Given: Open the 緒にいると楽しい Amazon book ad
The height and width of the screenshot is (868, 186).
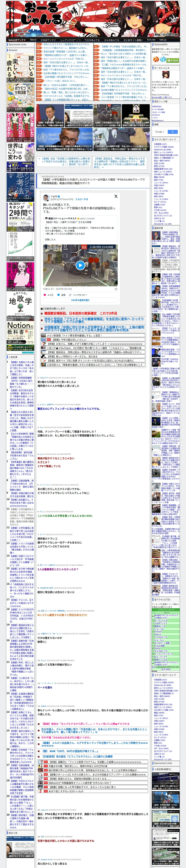Looking at the screenshot, I should (x=21, y=68).
